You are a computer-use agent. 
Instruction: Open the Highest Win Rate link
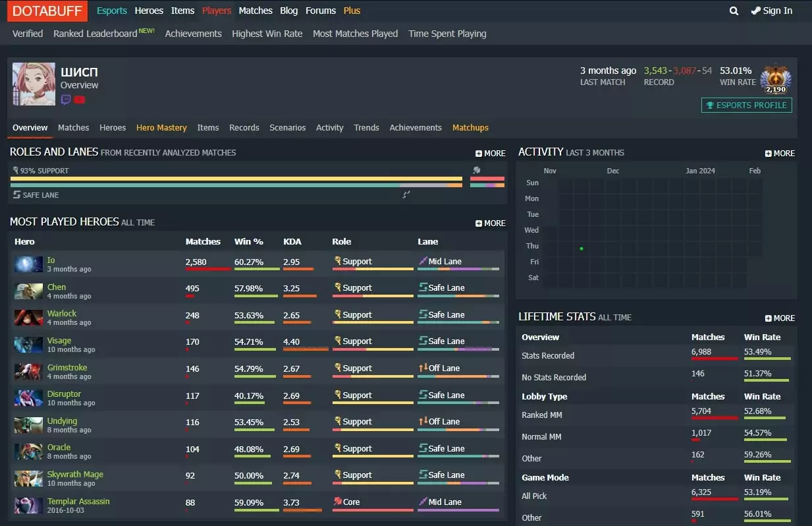267,34
